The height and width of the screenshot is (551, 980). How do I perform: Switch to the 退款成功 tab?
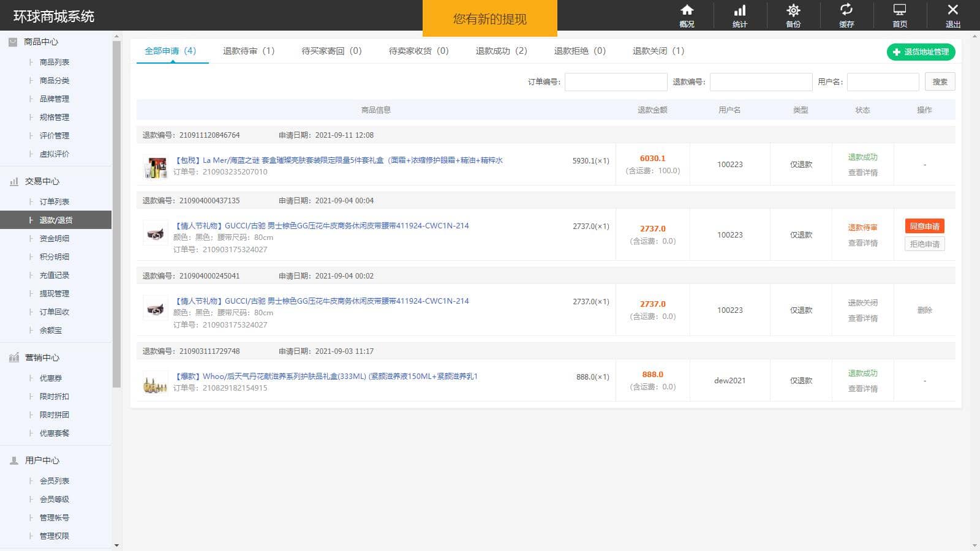coord(501,51)
